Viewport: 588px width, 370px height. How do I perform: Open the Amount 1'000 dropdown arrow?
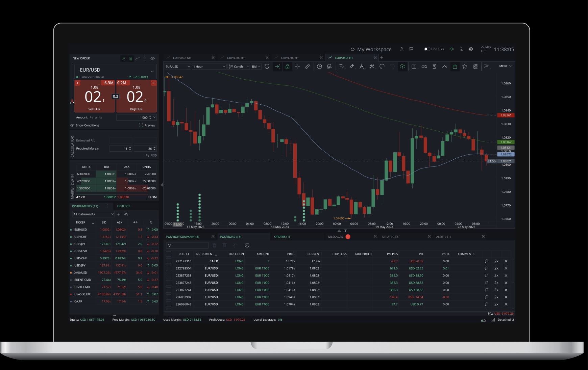click(x=154, y=117)
